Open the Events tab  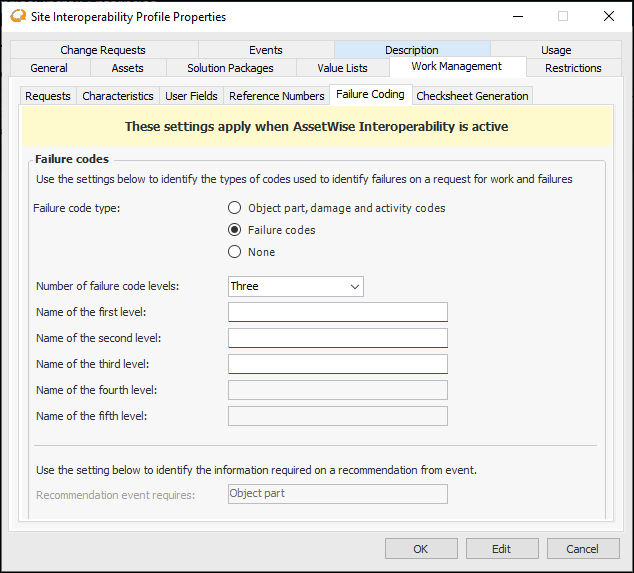265,50
